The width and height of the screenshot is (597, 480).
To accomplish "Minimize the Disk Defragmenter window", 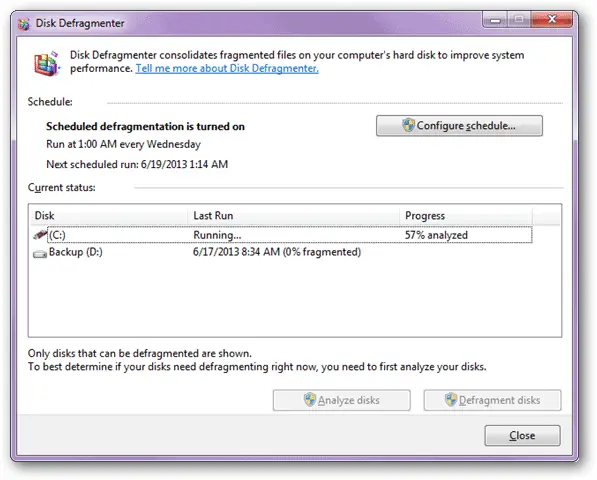I will pos(495,20).
